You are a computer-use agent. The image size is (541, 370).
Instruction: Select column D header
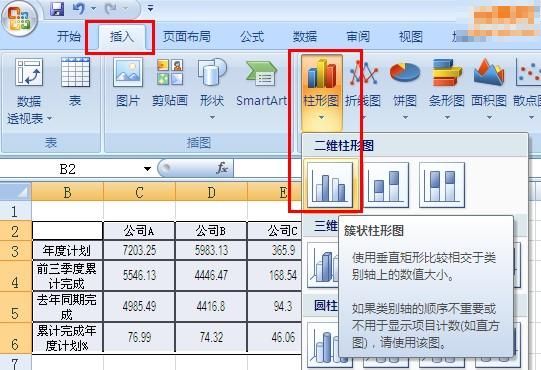tap(211, 192)
